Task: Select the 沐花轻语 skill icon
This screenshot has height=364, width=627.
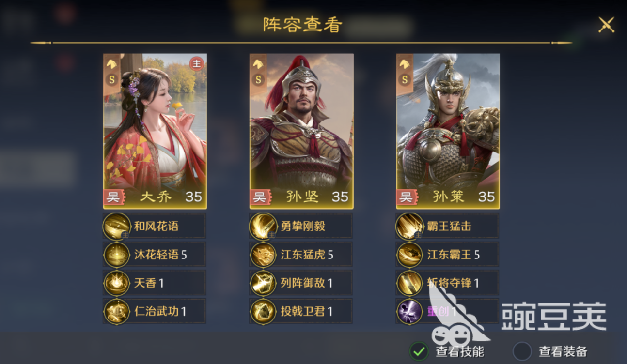Action: click(x=117, y=255)
